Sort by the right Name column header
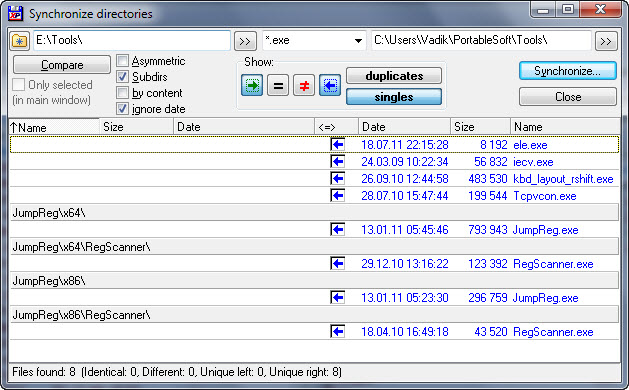The height and width of the screenshot is (390, 629). (x=565, y=127)
